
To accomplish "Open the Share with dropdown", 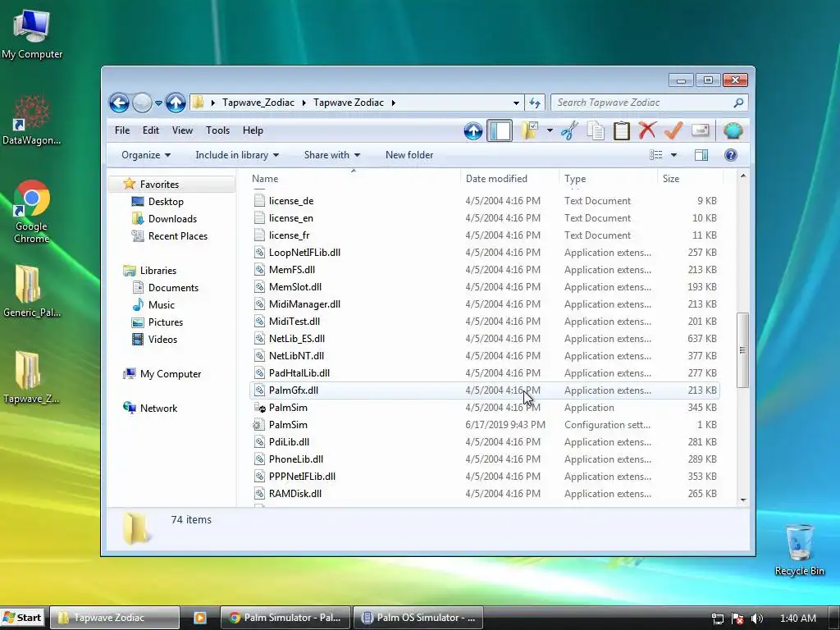I will [332, 155].
